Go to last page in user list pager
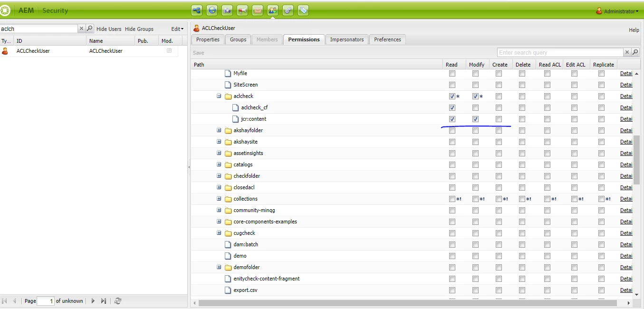This screenshot has width=644, height=309. [x=103, y=301]
